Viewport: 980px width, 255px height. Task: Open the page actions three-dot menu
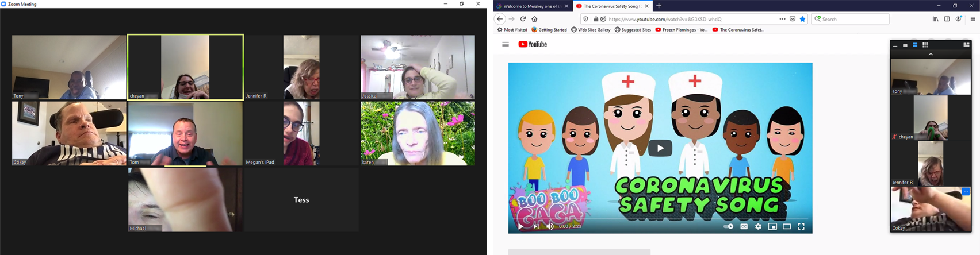782,19
